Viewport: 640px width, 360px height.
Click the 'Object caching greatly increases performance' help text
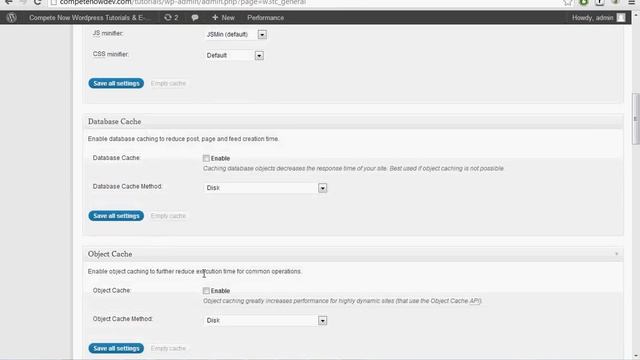pyautogui.click(x=342, y=301)
